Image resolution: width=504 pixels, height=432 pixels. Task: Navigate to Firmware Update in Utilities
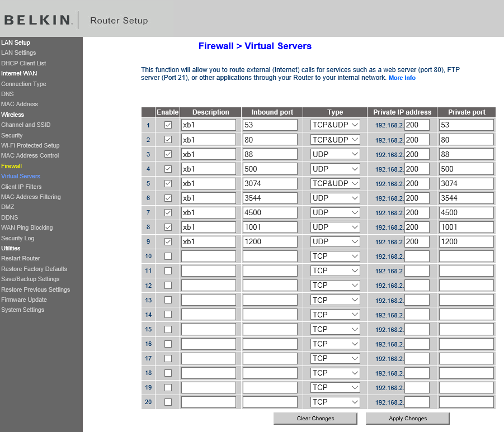coord(24,300)
